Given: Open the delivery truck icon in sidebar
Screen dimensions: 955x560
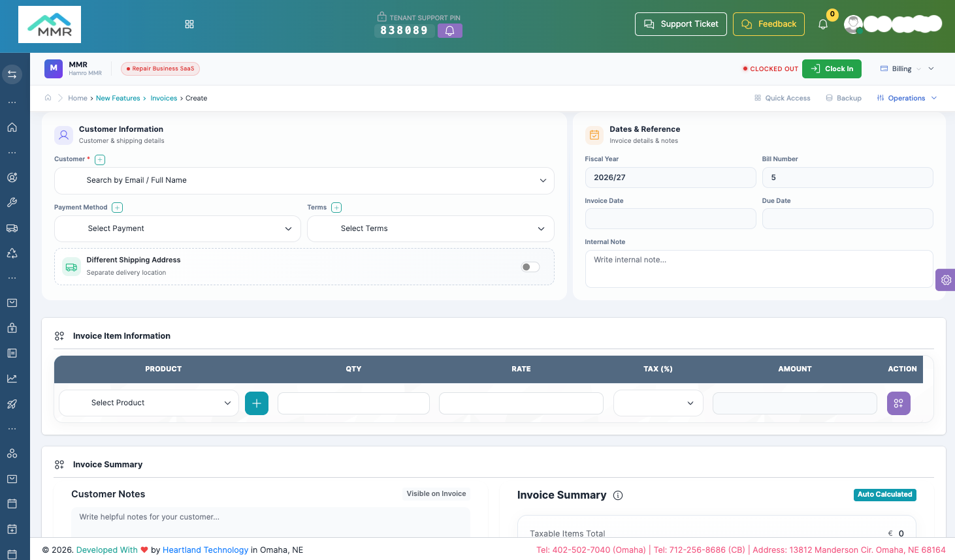Looking at the screenshot, I should (12, 228).
